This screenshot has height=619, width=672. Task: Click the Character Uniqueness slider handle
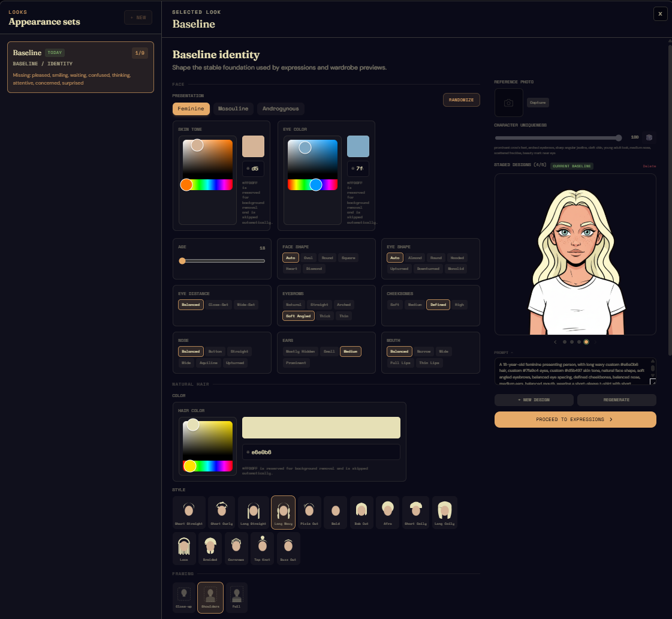(619, 137)
